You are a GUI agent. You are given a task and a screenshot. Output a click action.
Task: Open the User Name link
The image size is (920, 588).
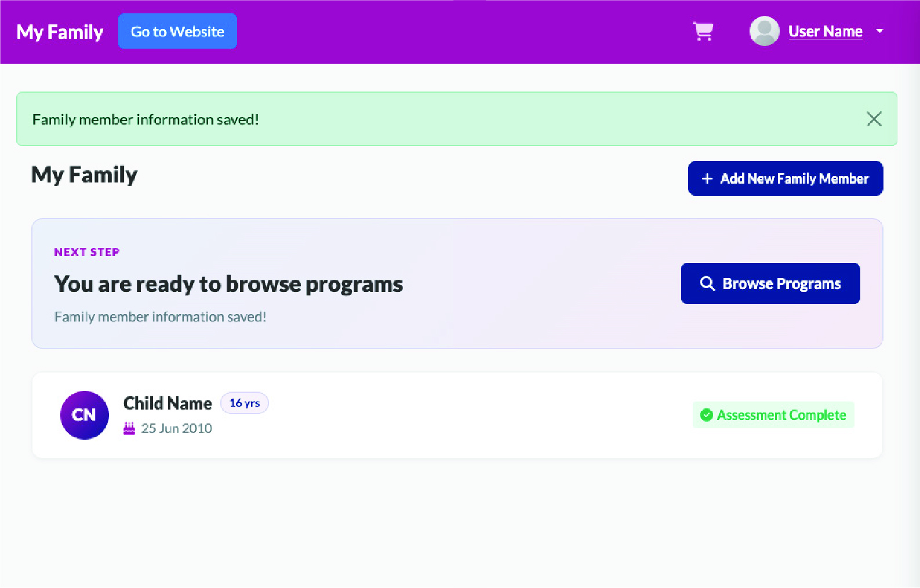[x=825, y=31]
